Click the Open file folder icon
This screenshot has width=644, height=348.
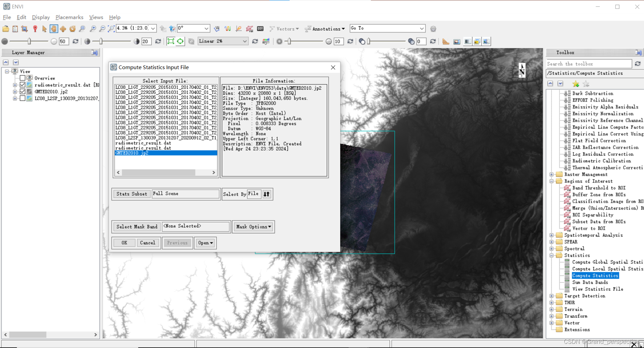pyautogui.click(x=5, y=29)
